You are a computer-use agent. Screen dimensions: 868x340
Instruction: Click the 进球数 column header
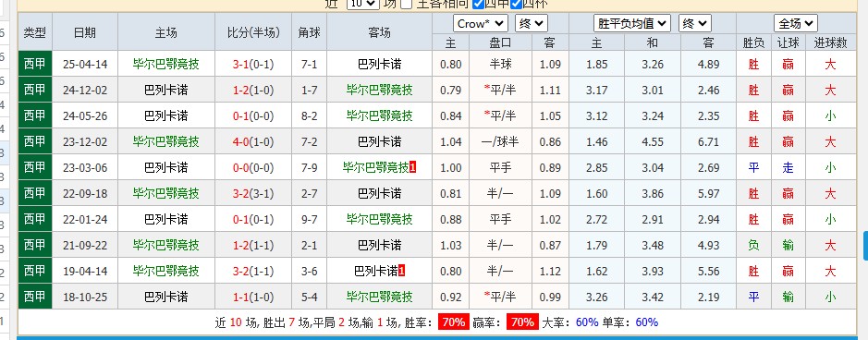tap(830, 42)
